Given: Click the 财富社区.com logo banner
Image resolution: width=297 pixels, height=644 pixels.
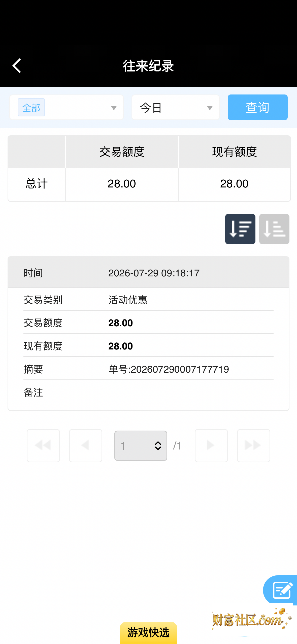Looking at the screenshot, I should (252, 619).
